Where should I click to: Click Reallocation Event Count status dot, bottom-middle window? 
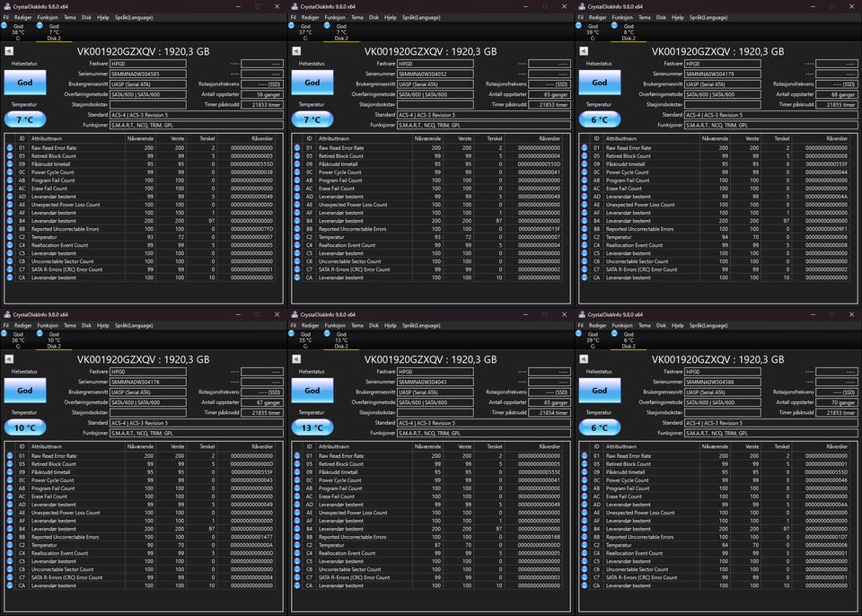pos(297,553)
